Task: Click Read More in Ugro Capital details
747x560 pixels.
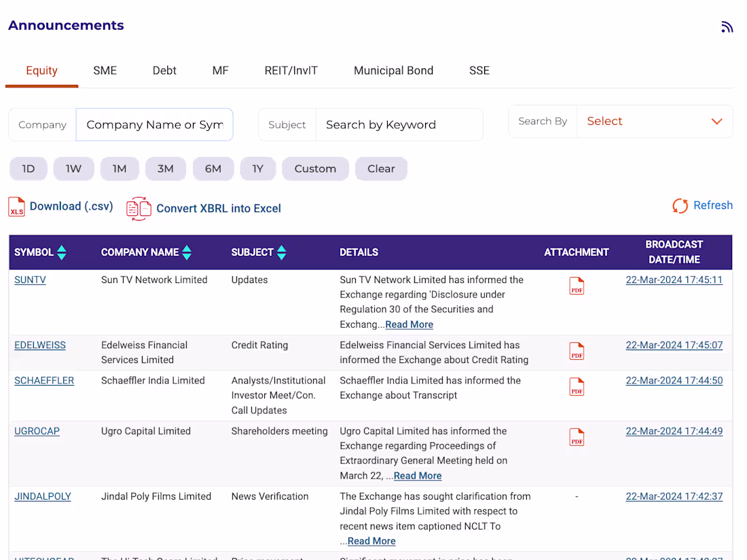Action: (x=418, y=476)
